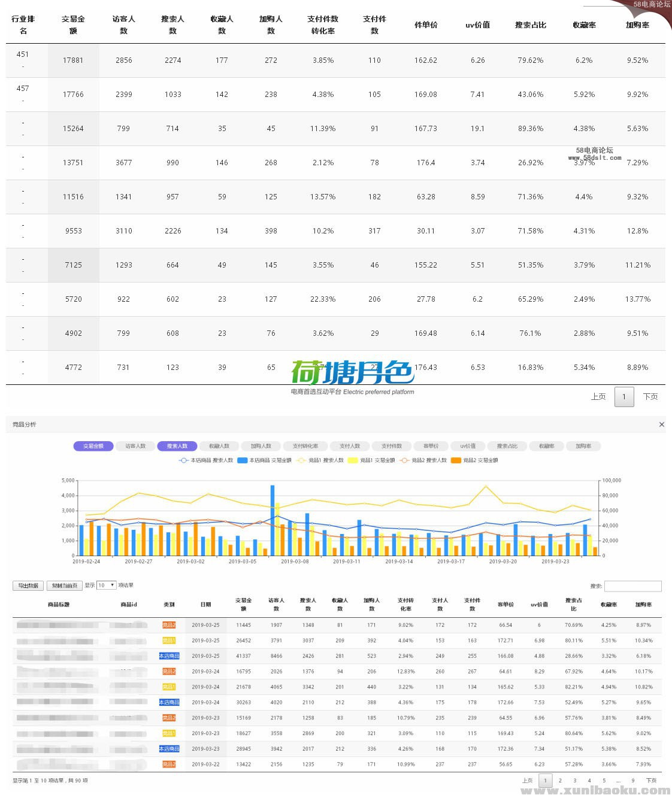Image resolution: width=672 pixels, height=798 pixels.
Task: Click 竞品2 交易金额 orange legend swatch
Action: pyautogui.click(x=456, y=460)
